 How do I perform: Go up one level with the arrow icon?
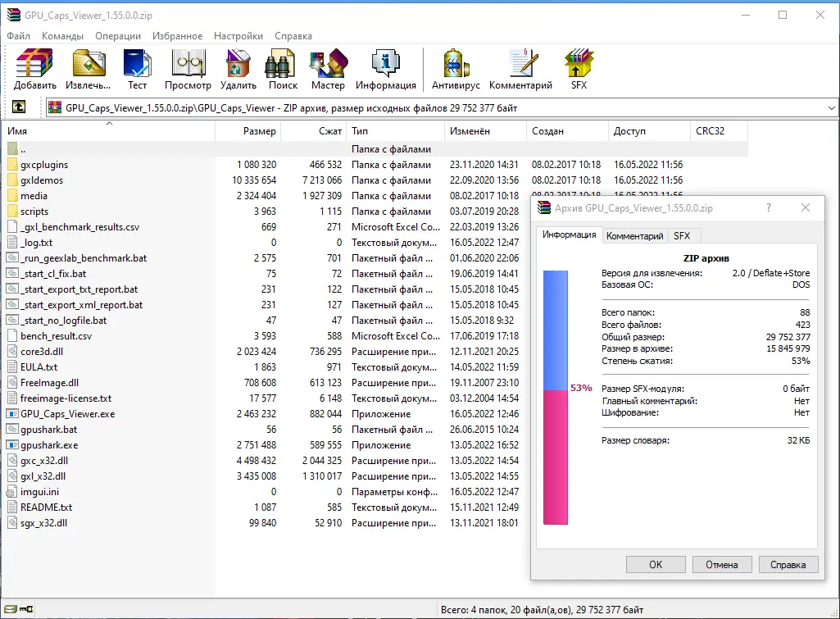pyautogui.click(x=19, y=107)
